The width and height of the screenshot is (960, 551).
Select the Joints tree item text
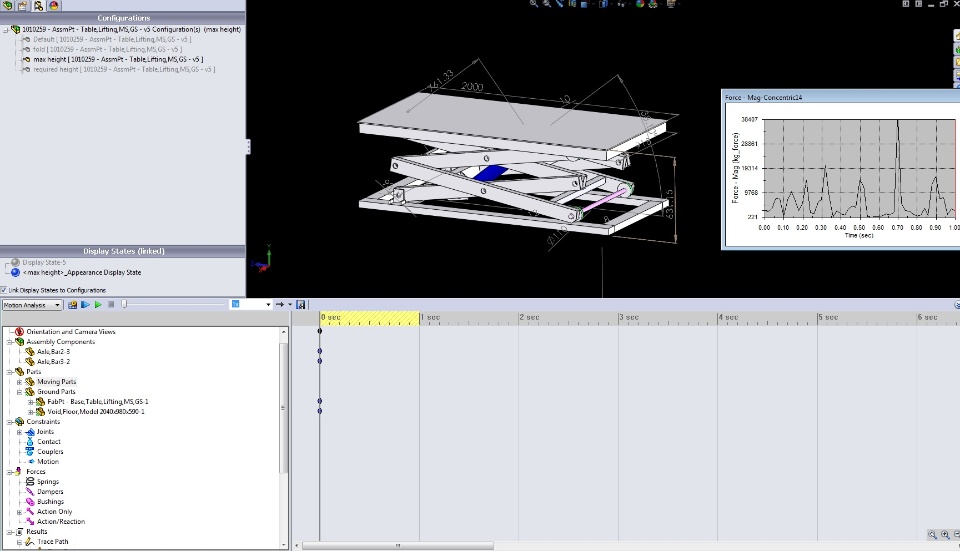point(45,432)
